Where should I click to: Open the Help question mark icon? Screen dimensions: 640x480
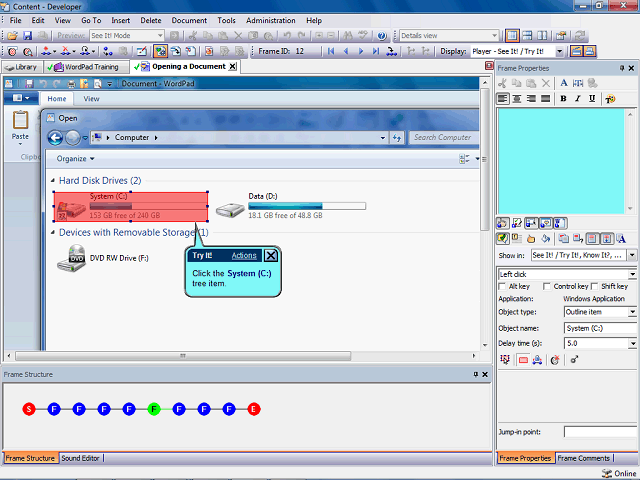(x=382, y=36)
